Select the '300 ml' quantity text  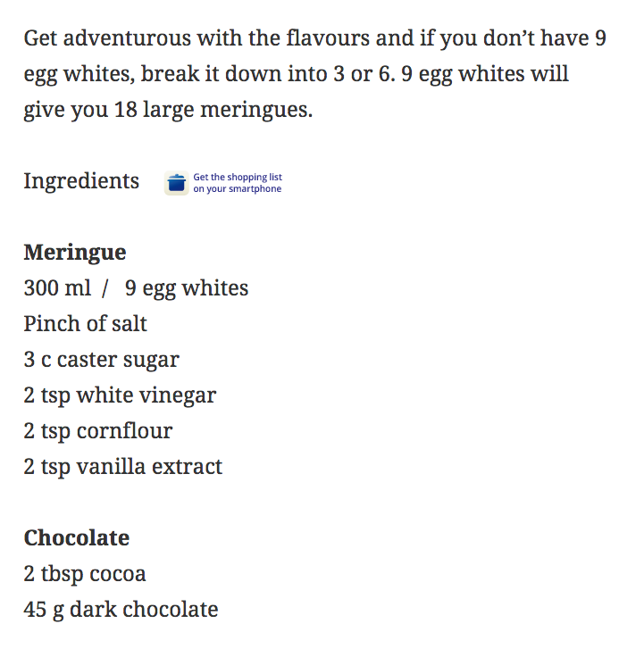[57, 288]
